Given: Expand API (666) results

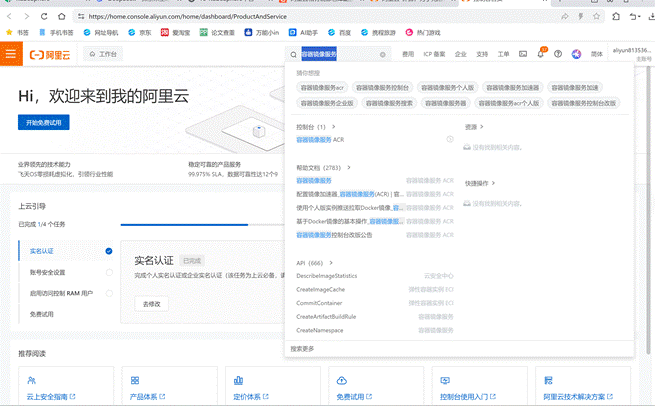Looking at the screenshot, I should point(315,263).
